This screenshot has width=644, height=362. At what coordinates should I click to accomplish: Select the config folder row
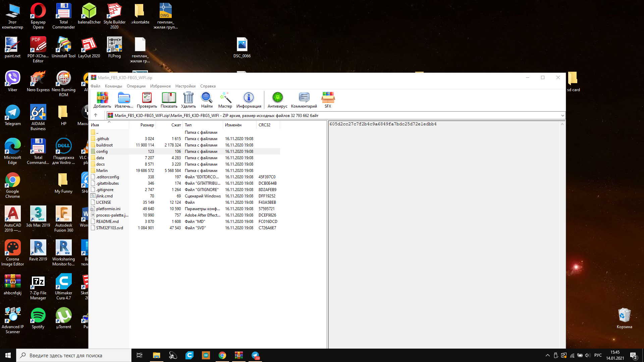pyautogui.click(x=184, y=152)
